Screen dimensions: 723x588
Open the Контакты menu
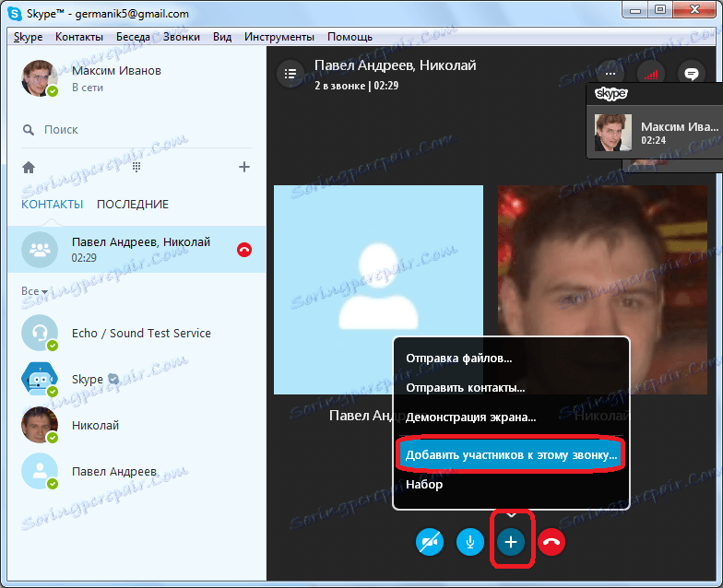(79, 37)
